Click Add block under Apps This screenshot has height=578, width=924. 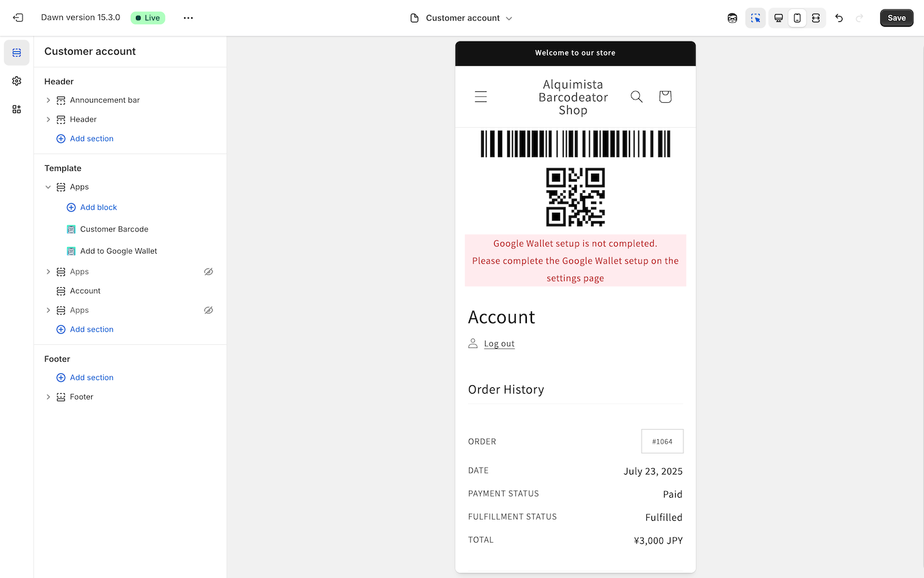(x=98, y=207)
